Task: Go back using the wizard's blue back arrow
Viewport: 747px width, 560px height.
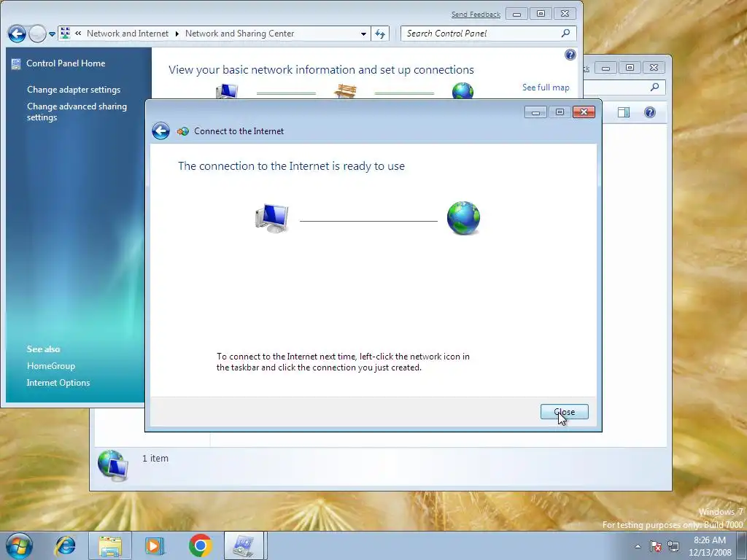Action: pos(160,131)
